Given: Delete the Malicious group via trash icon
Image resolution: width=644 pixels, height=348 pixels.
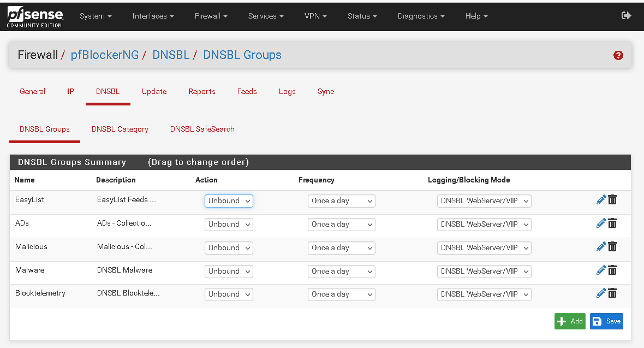Looking at the screenshot, I should (612, 247).
